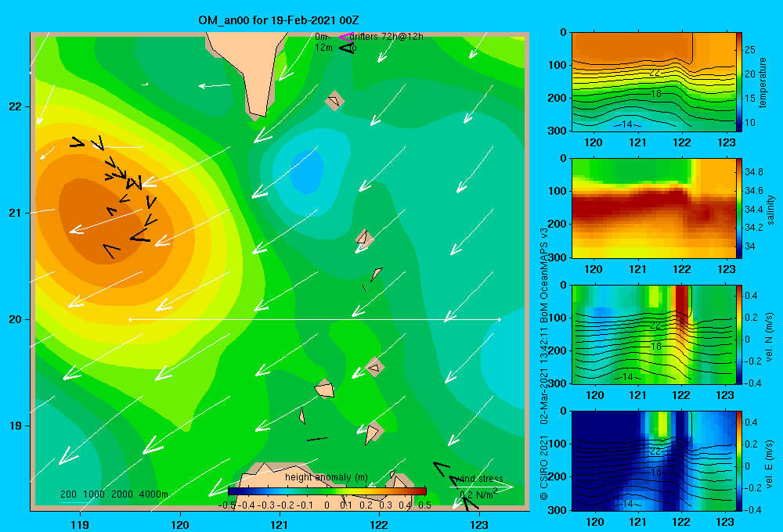Click the left endpoint of the transect line
The height and width of the screenshot is (532, 783).
pyautogui.click(x=130, y=319)
